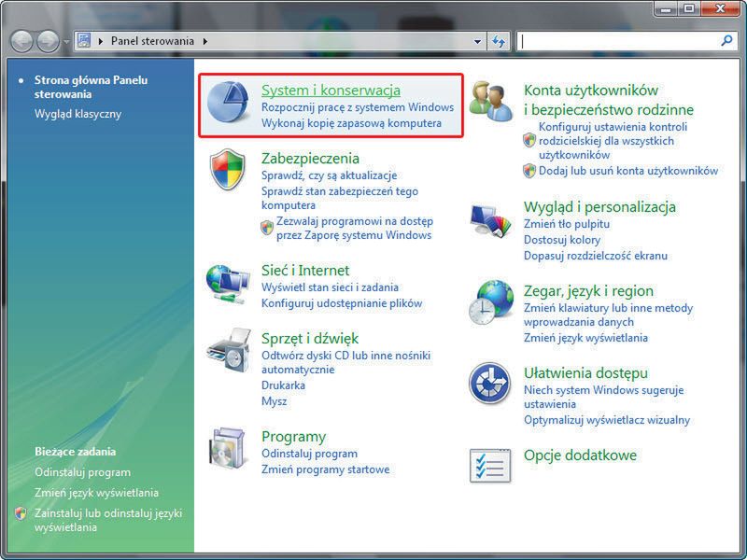
Task: Click the Sieć i Internet globe icon
Action: point(228,285)
